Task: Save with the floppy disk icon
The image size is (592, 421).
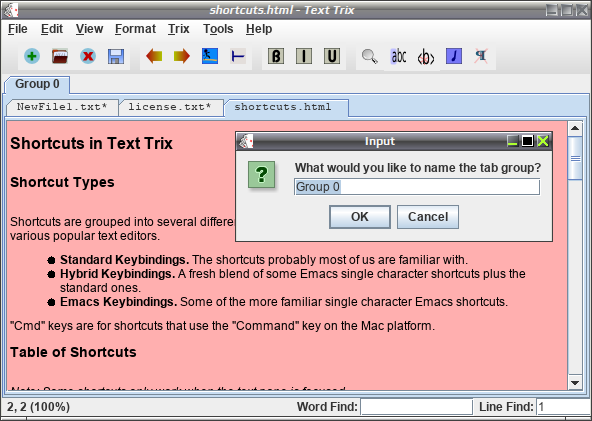Action: (116, 56)
